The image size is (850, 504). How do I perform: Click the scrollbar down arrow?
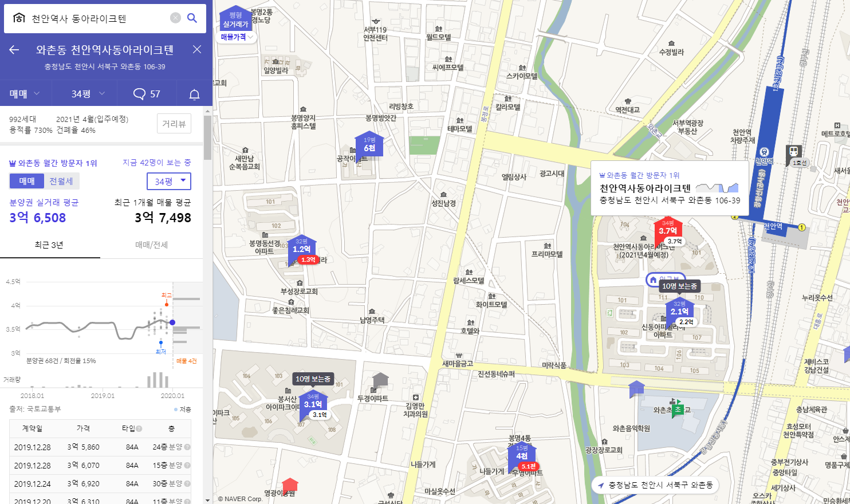208,500
